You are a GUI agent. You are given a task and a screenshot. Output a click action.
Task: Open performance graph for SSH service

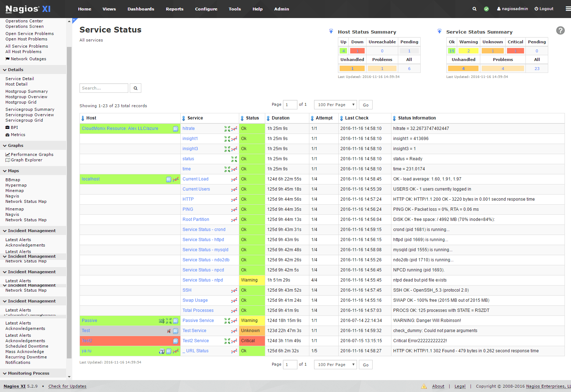(x=235, y=290)
